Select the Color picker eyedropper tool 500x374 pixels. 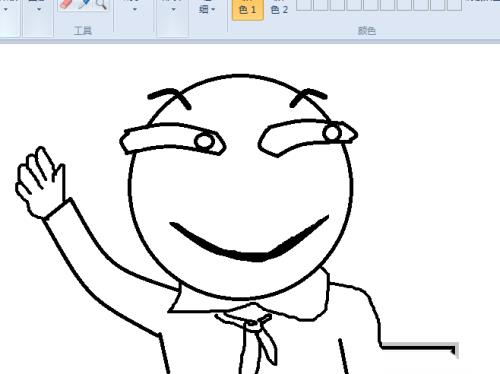(84, 3)
